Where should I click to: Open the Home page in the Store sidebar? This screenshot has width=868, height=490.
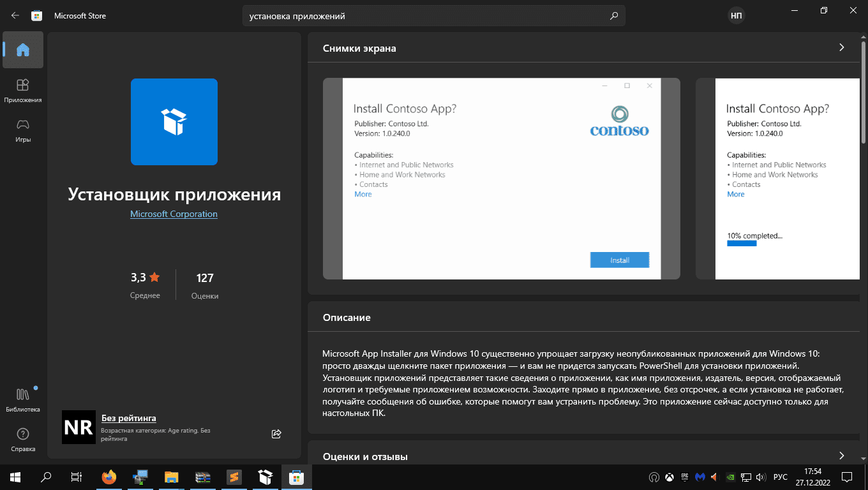tap(23, 50)
